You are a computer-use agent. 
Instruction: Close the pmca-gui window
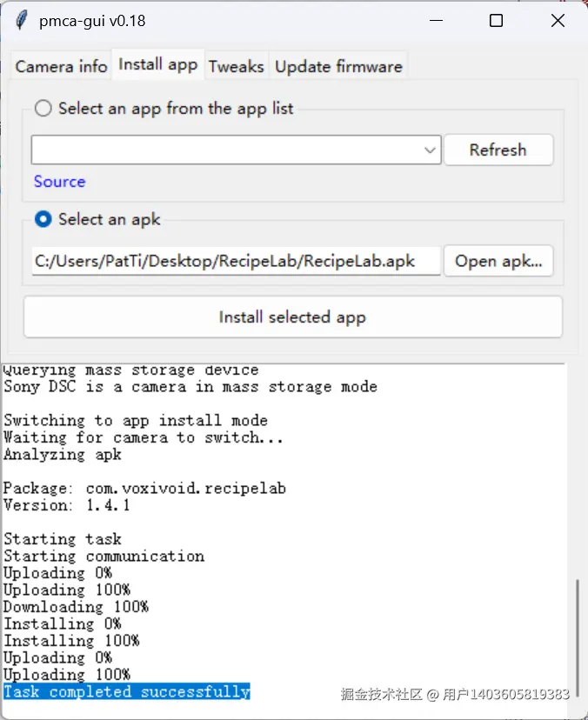coord(558,21)
